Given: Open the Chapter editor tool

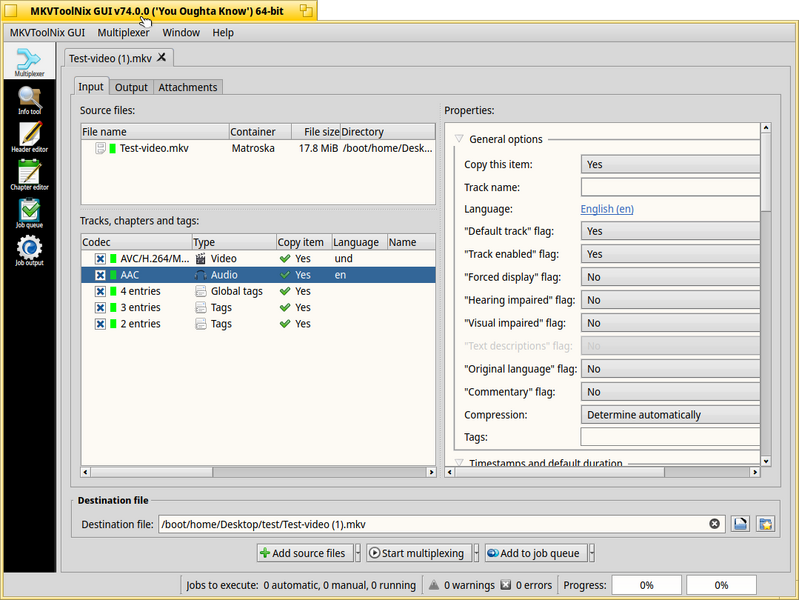Looking at the screenshot, I should click(29, 175).
